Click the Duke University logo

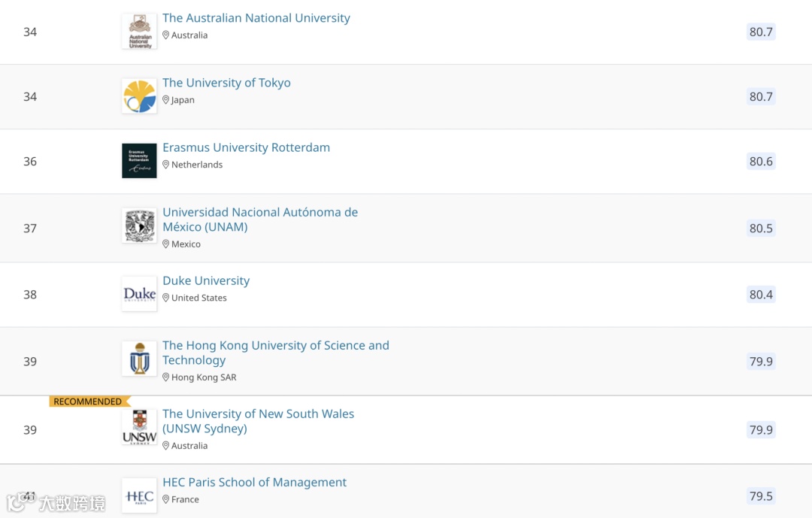[139, 294]
